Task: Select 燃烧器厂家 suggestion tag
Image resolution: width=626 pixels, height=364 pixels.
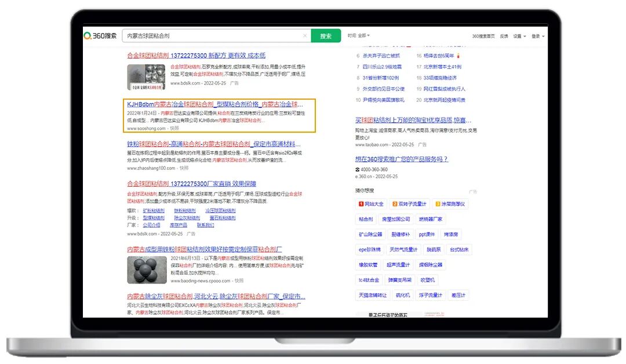Action: (x=430, y=219)
